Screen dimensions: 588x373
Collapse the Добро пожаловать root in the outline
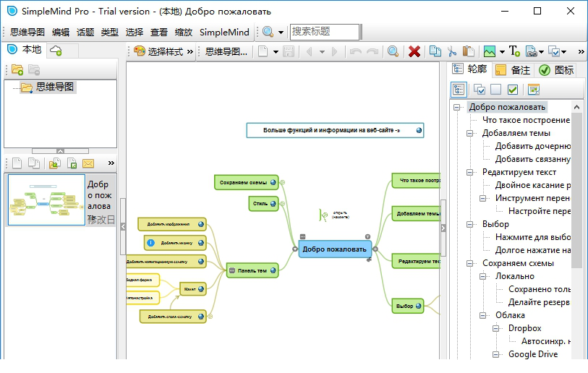[456, 107]
